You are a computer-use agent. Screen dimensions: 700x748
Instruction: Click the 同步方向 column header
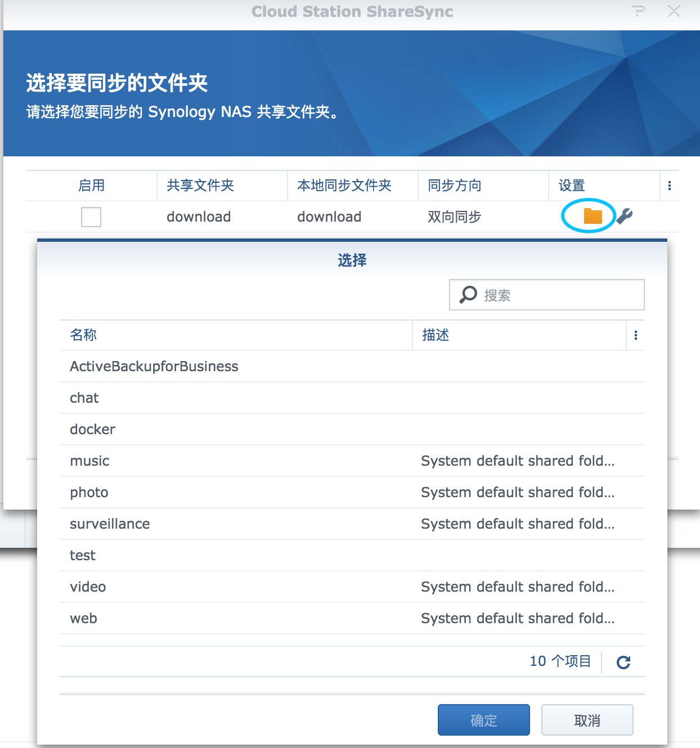[483, 186]
